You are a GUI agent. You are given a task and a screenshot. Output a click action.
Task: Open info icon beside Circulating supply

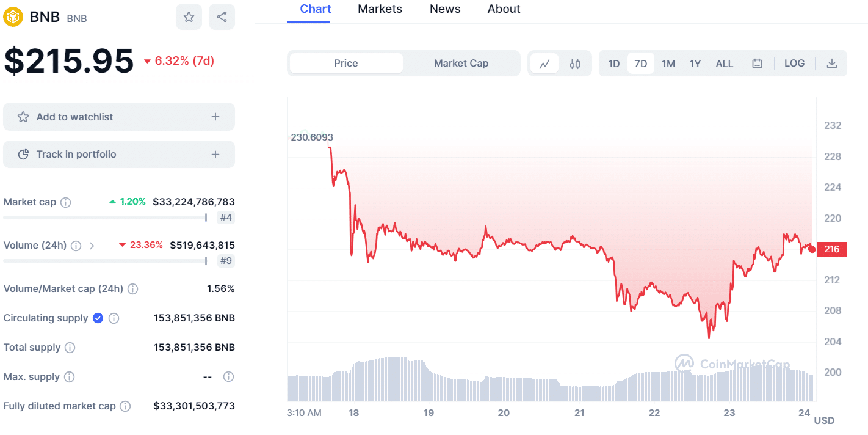tap(114, 318)
